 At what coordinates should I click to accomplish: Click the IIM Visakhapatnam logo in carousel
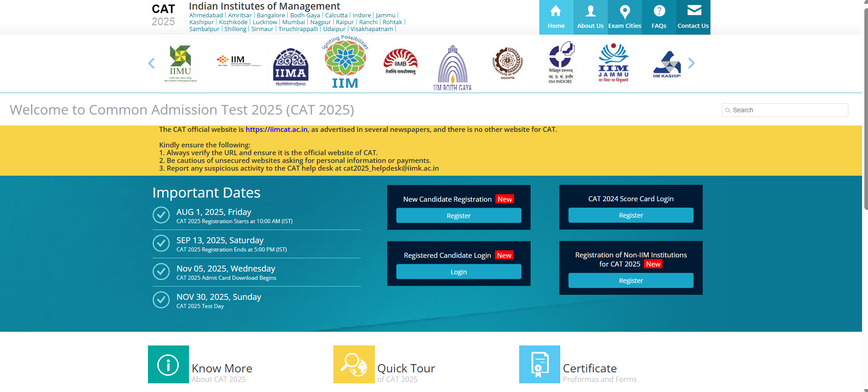point(238,61)
